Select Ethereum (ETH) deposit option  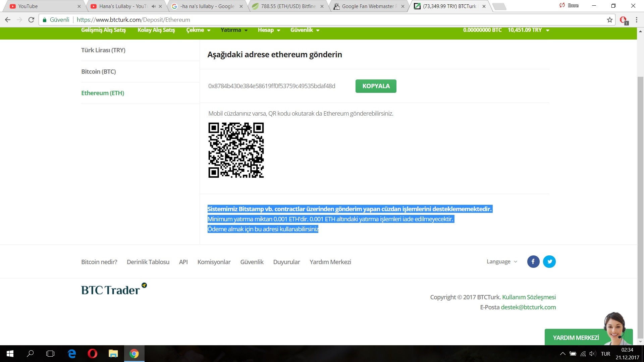coord(103,93)
